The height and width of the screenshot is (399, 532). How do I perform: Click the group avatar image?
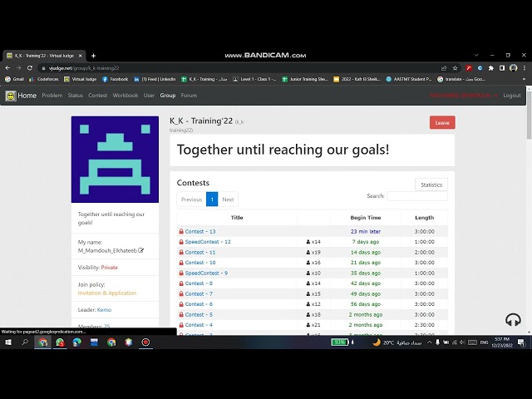[x=115, y=160]
